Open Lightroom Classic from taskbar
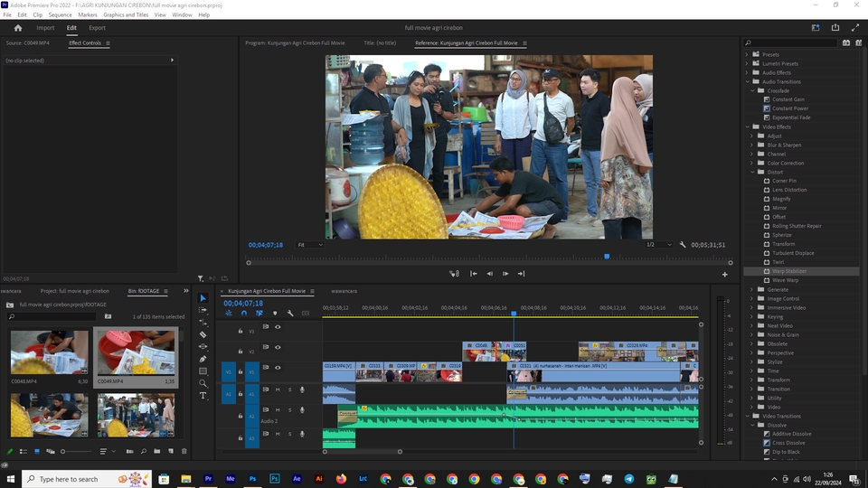 tap(363, 479)
